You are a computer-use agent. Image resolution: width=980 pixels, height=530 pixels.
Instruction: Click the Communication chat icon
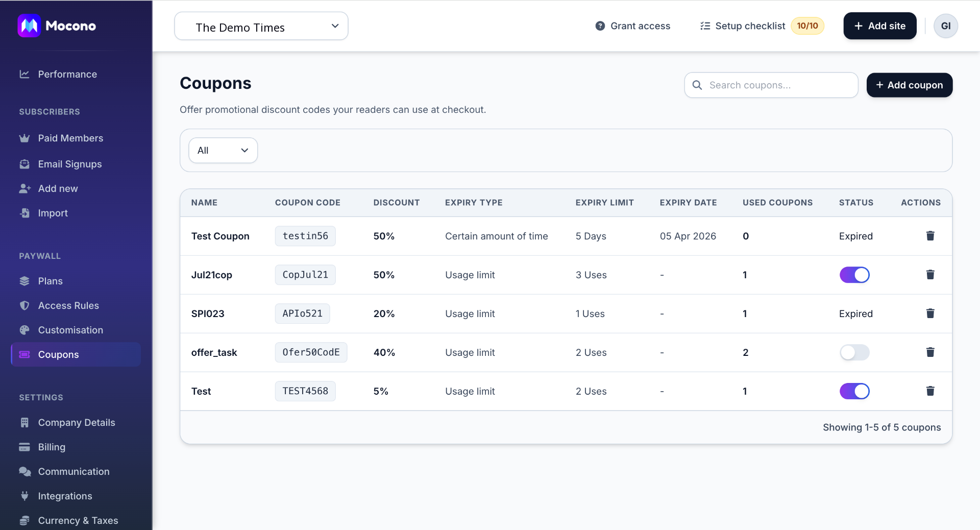[24, 471]
